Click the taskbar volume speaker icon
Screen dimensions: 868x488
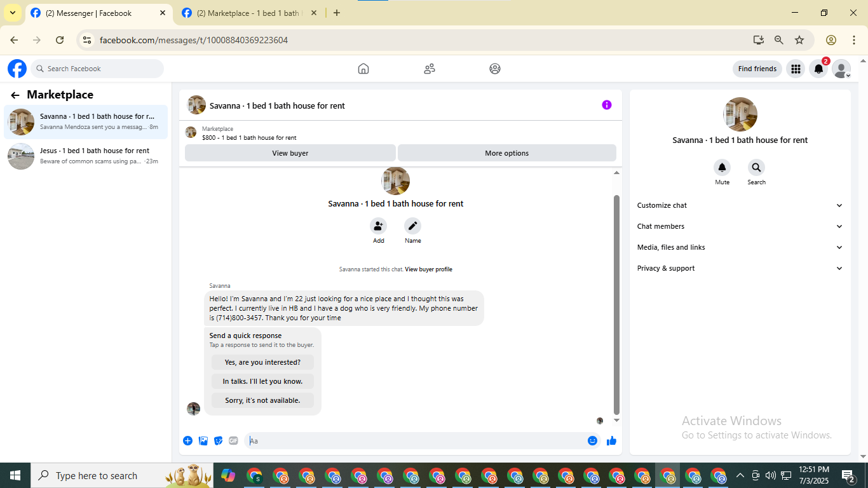pyautogui.click(x=771, y=475)
